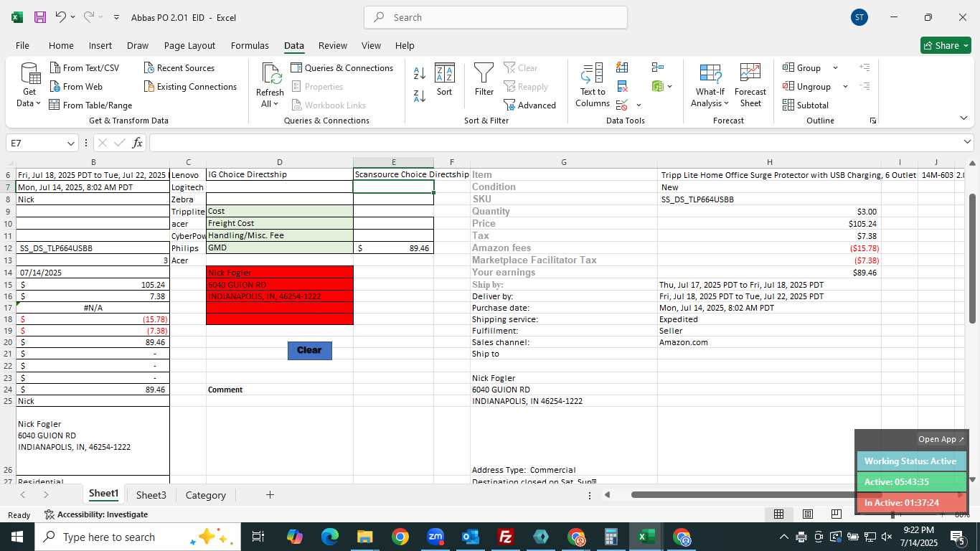The image size is (980, 551).
Task: Sort A to Z ascending
Action: coord(420,72)
